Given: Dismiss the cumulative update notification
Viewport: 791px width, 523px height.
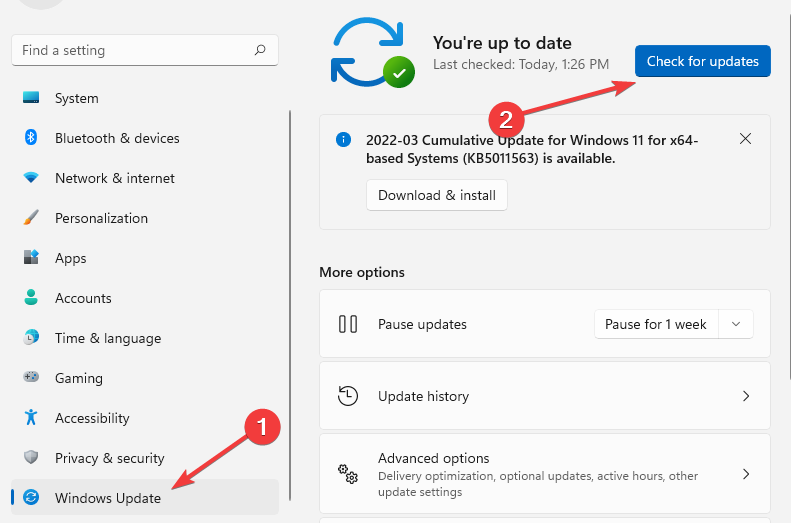Looking at the screenshot, I should click(745, 139).
